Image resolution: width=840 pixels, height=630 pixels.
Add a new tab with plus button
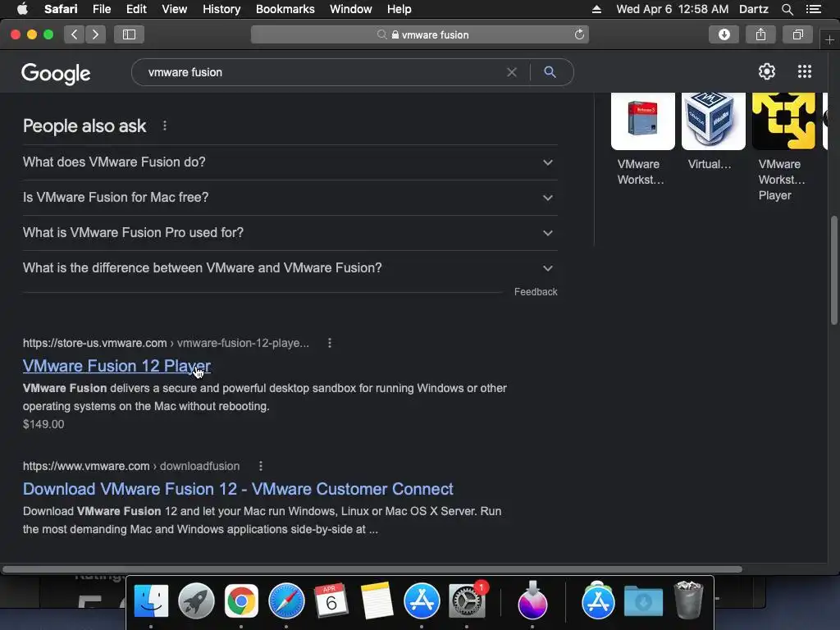[x=829, y=40]
